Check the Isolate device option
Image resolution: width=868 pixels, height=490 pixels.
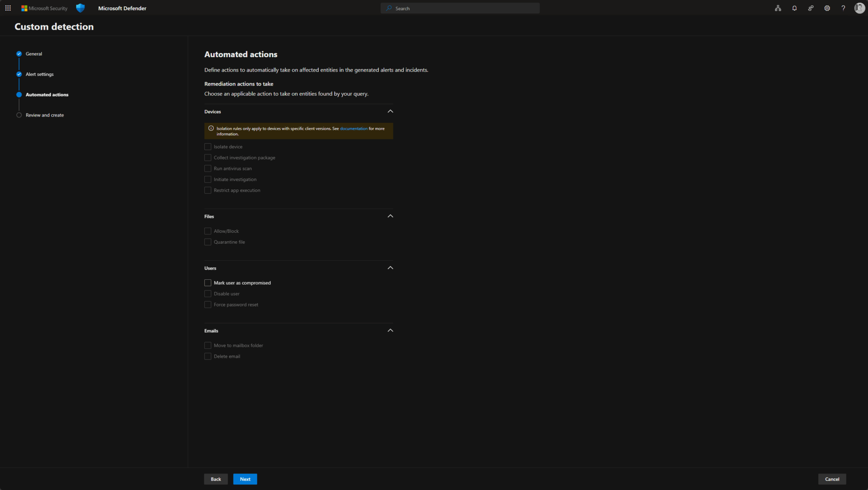(208, 146)
